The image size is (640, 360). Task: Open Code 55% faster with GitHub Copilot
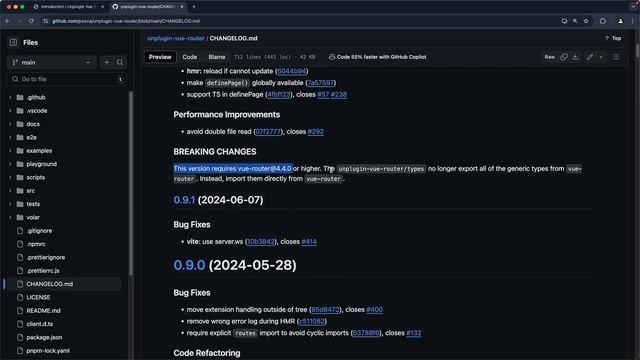(378, 57)
